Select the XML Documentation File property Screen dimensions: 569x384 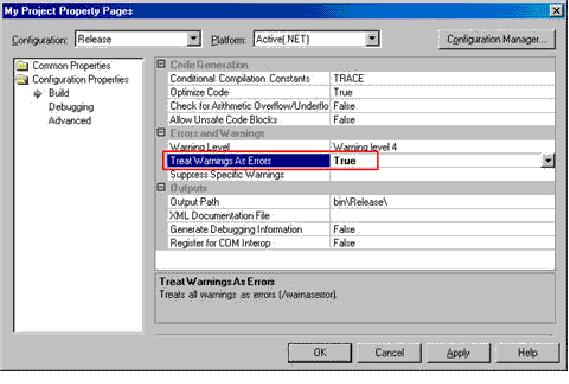coord(249,216)
